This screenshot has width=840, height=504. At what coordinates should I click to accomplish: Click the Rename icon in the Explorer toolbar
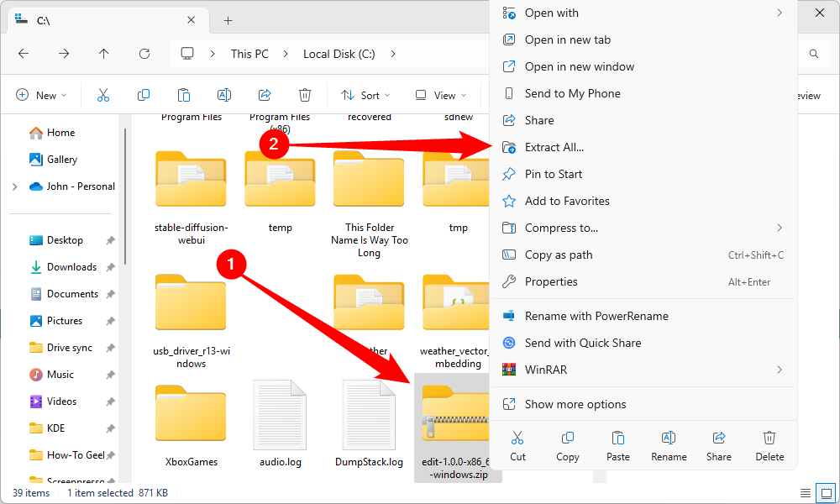[x=224, y=95]
